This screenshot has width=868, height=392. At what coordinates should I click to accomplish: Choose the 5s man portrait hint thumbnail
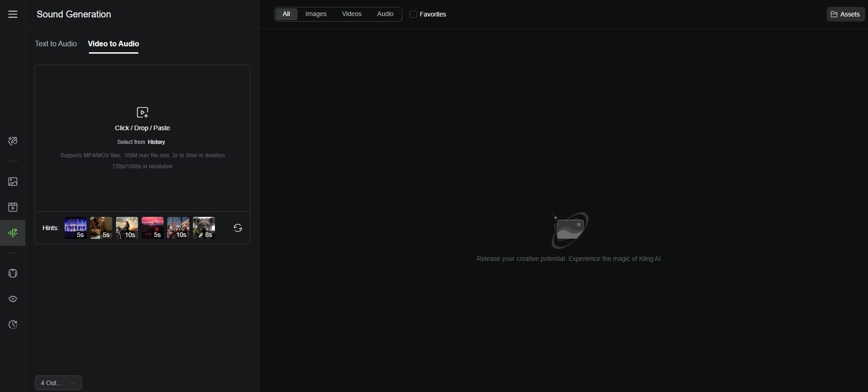pyautogui.click(x=101, y=228)
